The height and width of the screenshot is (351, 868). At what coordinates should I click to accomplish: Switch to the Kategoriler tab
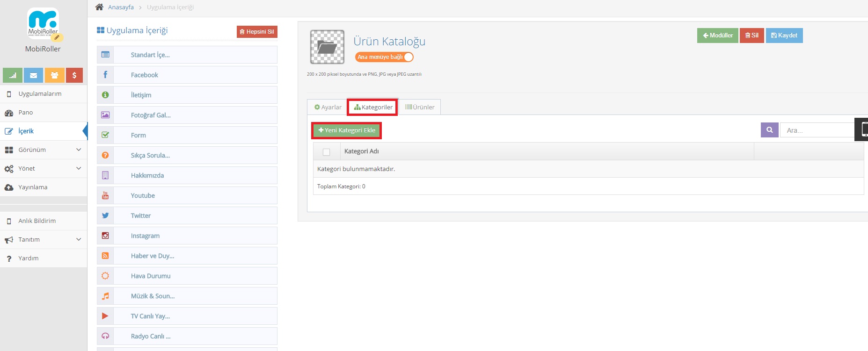(373, 107)
